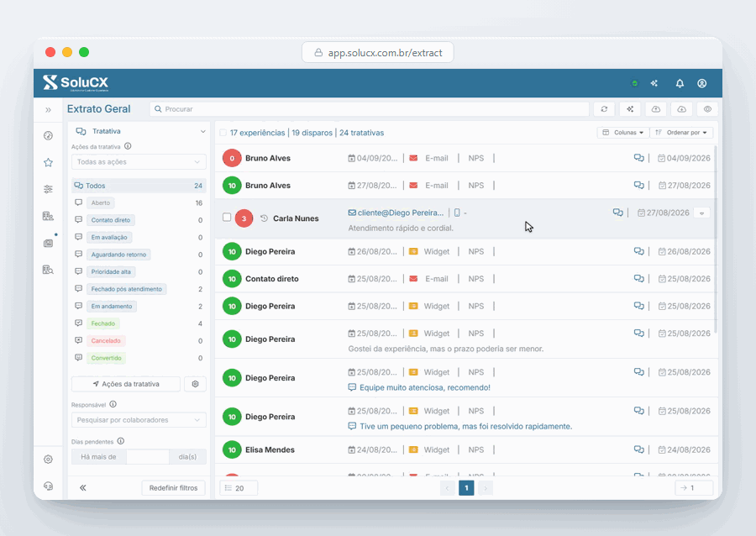This screenshot has width=756, height=536.
Task: Select the Todos filter
Action: pyautogui.click(x=139, y=186)
